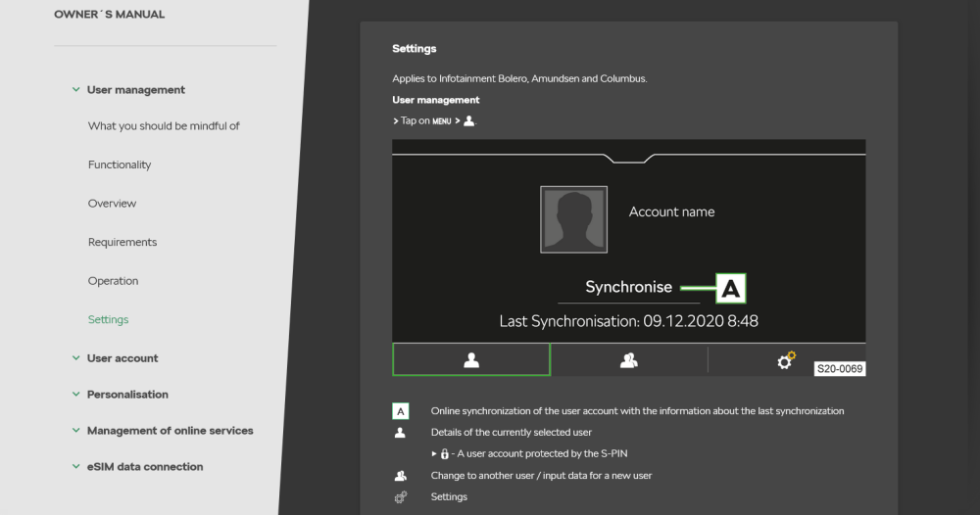This screenshot has width=980, height=515.
Task: Open the Functionality page
Action: [x=120, y=164]
